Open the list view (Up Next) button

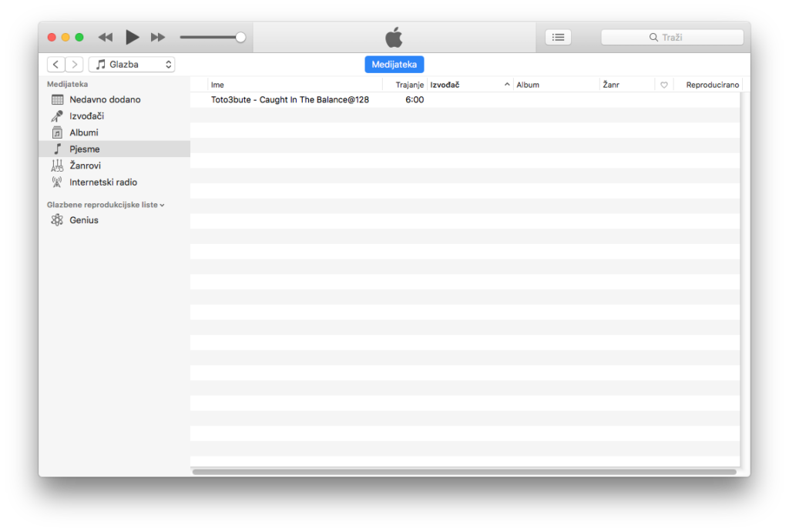pos(558,37)
